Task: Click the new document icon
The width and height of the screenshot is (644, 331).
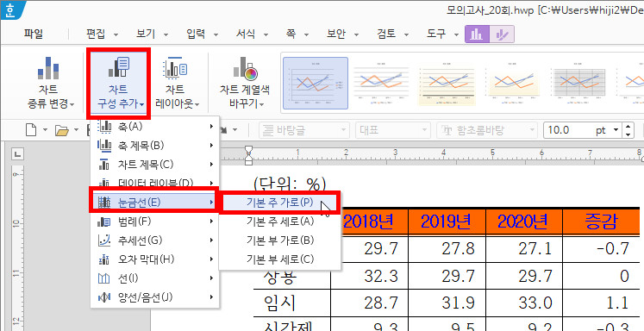Action: 32,131
